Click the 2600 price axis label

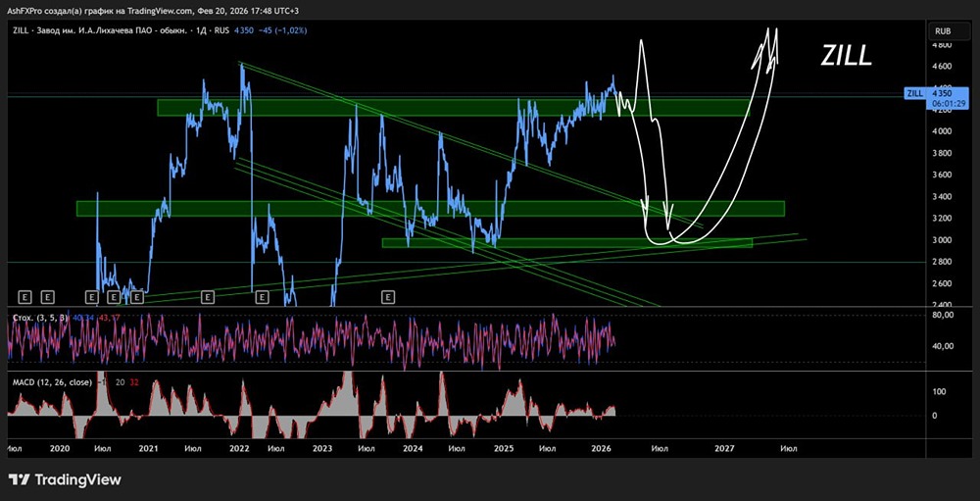[x=942, y=283]
